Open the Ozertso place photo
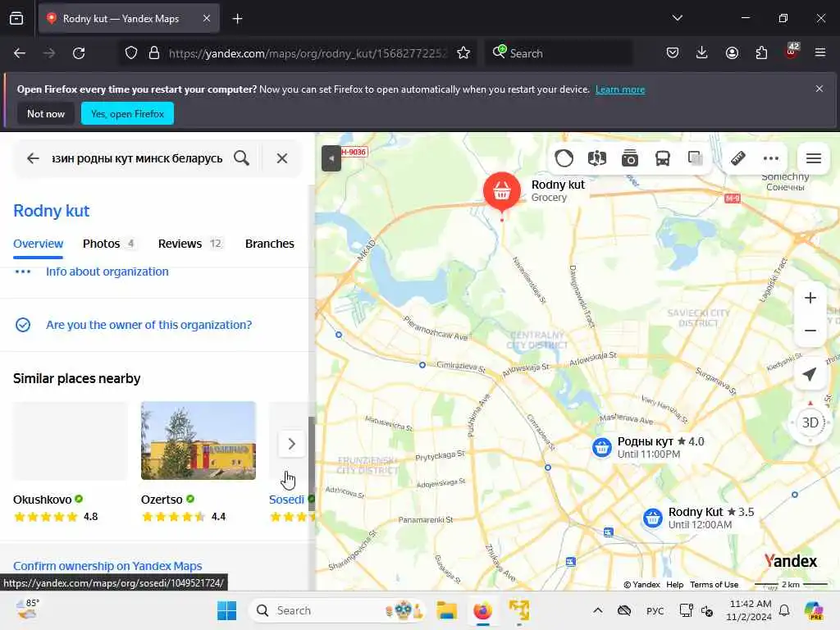840x630 pixels. point(199,441)
